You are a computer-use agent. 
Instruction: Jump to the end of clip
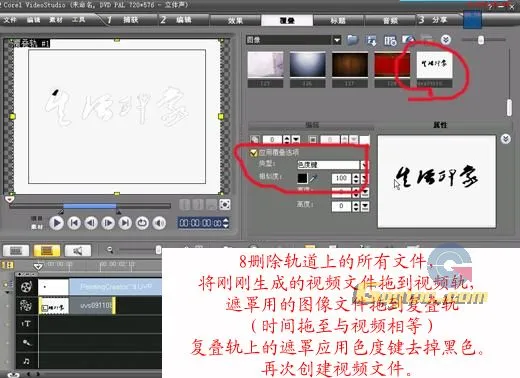(125, 223)
